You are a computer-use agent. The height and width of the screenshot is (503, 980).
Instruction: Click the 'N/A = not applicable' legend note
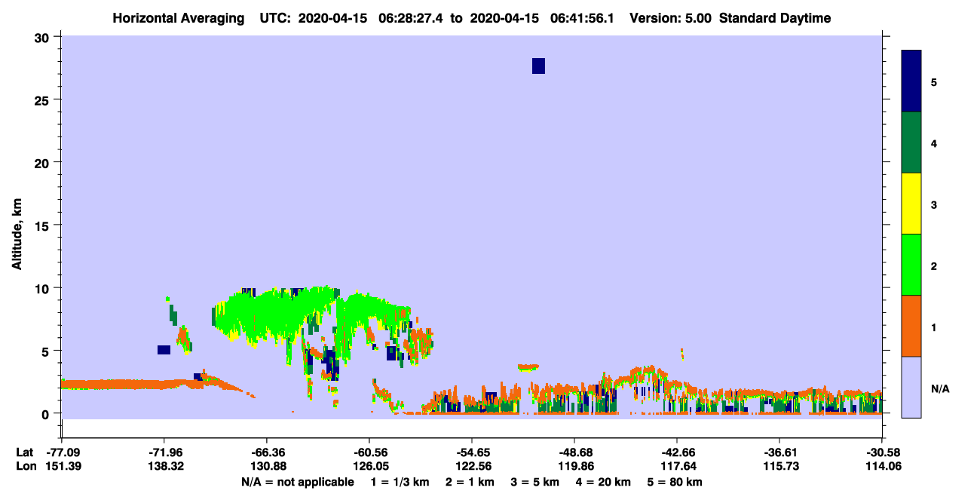297,482
